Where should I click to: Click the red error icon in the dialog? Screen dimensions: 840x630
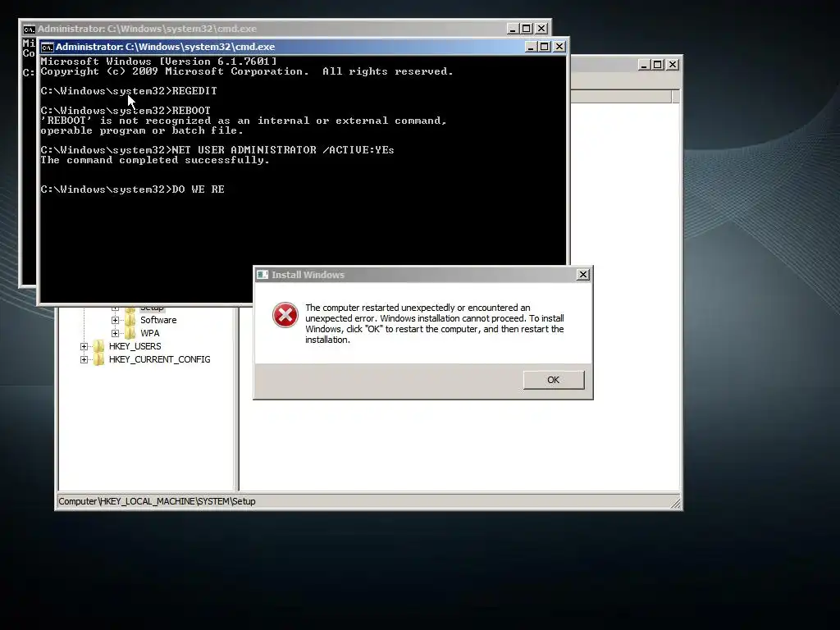click(285, 315)
